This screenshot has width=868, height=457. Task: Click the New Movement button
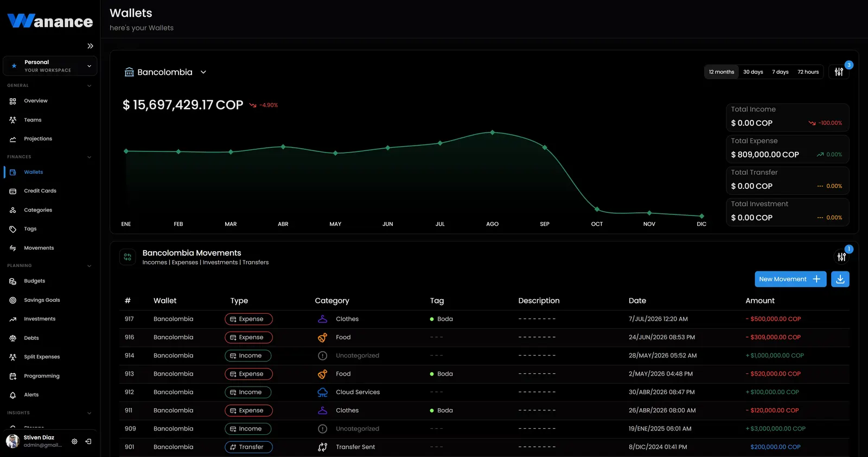[x=790, y=279]
